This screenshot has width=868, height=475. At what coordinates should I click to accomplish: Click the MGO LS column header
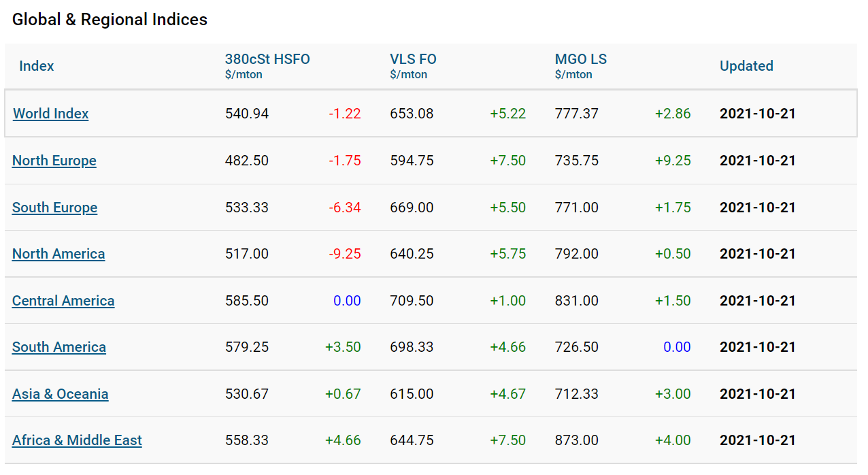pyautogui.click(x=580, y=60)
